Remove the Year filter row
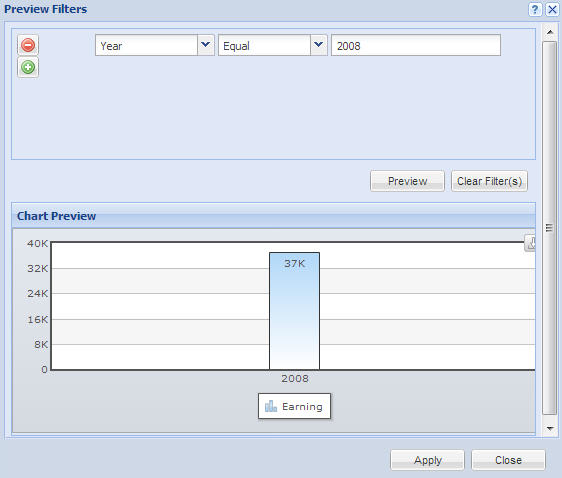Image resolution: width=562 pixels, height=478 pixels. [x=28, y=45]
